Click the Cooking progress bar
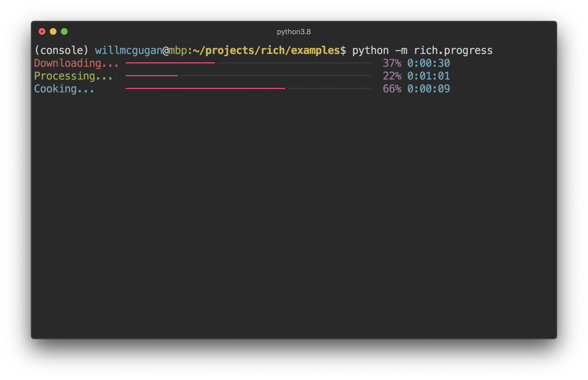 (x=248, y=88)
